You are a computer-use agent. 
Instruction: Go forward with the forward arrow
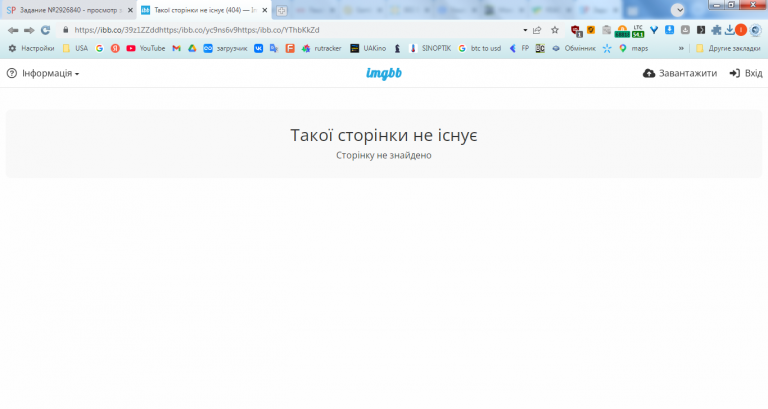(x=29, y=30)
